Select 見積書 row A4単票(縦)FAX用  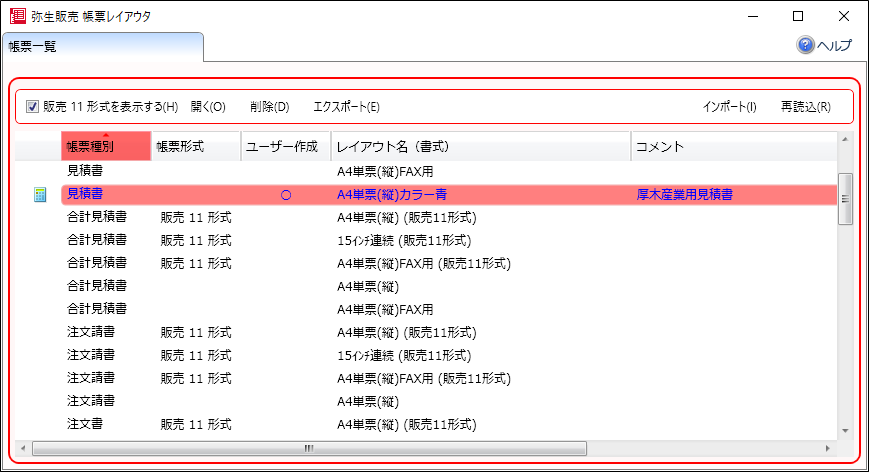click(449, 171)
